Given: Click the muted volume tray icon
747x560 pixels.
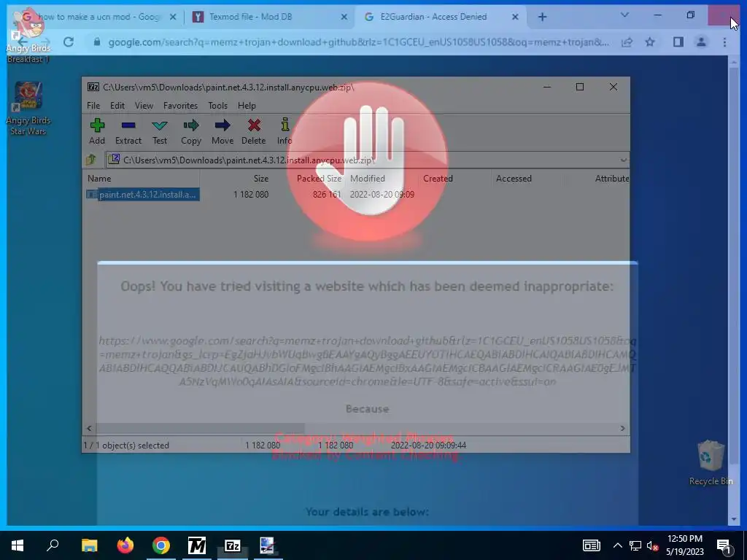Looking at the screenshot, I should click(x=653, y=545).
